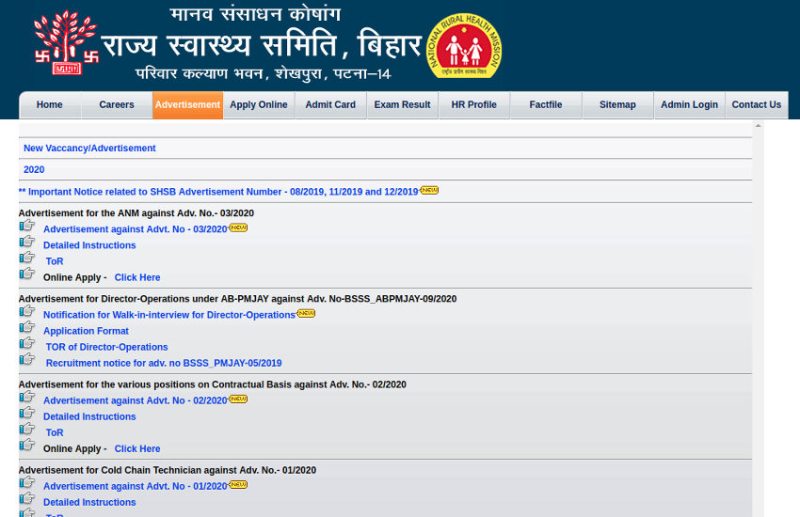Screen dimensions: 800x517
Task: Open the Application Format link
Action: coord(86,331)
